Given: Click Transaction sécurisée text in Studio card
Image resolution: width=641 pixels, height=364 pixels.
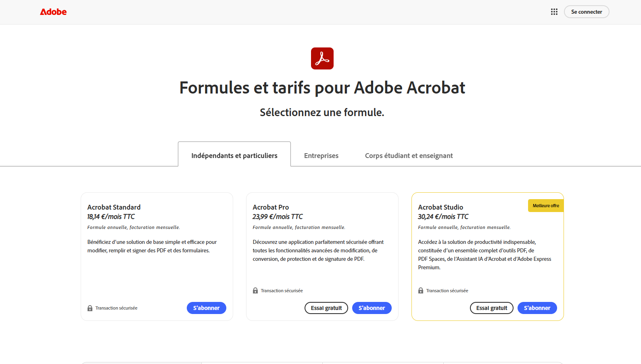Looking at the screenshot, I should coord(447,291).
